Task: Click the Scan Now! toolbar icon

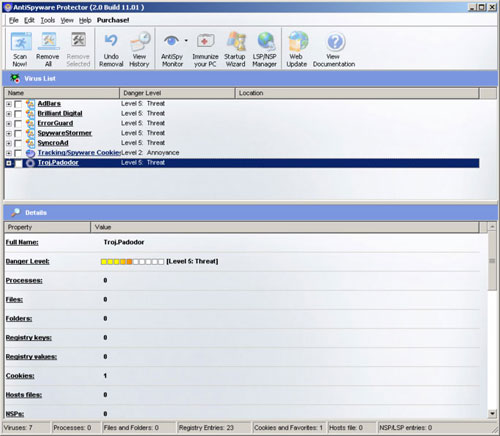Action: [21, 42]
